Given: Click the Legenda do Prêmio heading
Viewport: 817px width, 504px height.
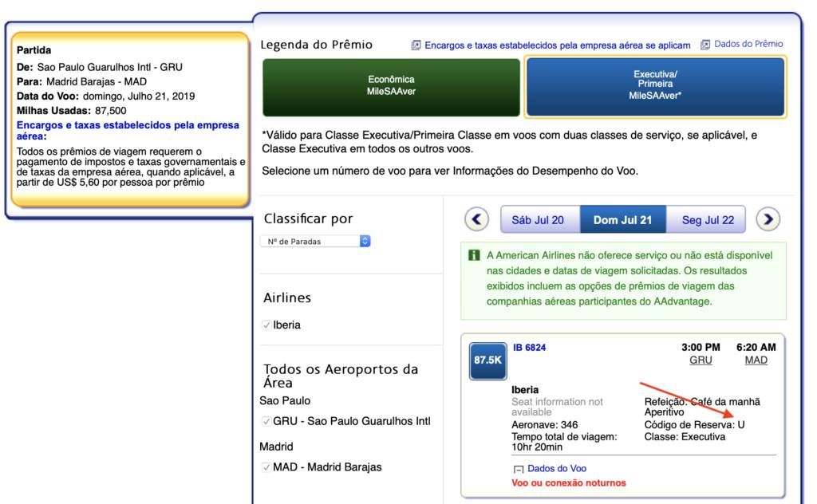Looking at the screenshot, I should pos(316,45).
